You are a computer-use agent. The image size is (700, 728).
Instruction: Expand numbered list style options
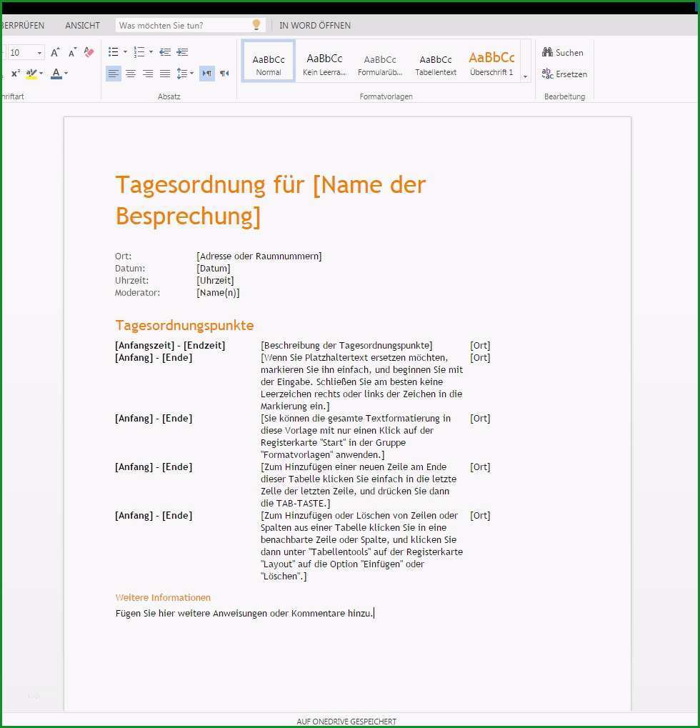[151, 52]
